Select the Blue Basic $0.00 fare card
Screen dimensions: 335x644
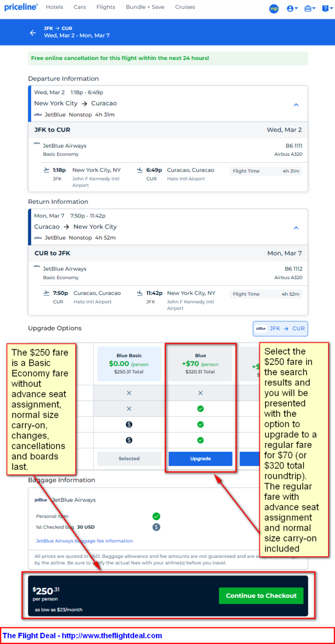click(x=129, y=364)
